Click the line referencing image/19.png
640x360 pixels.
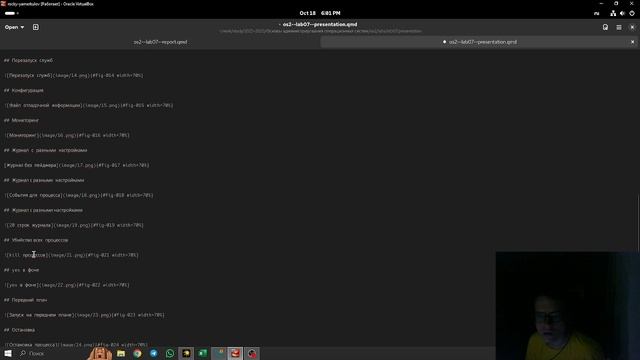tap(74, 225)
